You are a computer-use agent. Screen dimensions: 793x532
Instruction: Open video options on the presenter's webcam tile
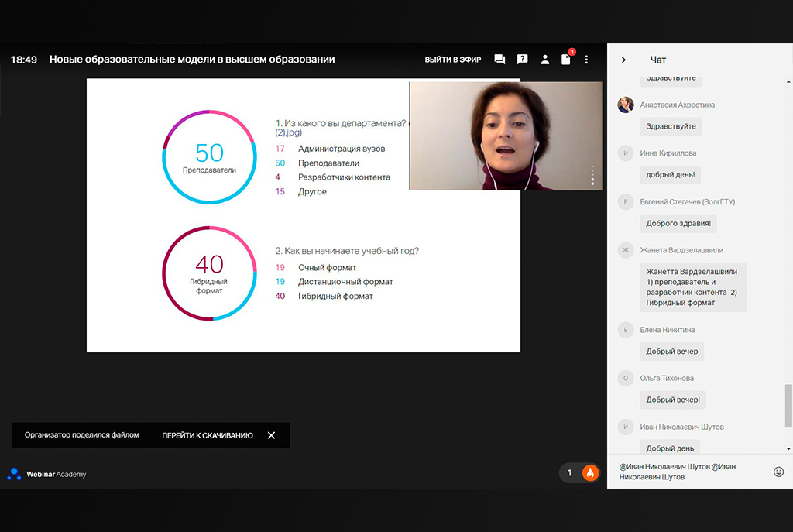[x=592, y=175]
